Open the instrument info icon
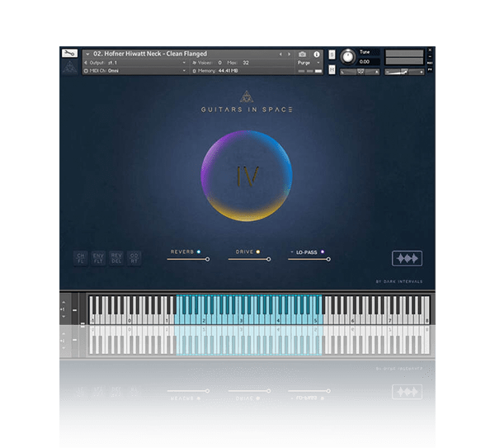 [316, 54]
